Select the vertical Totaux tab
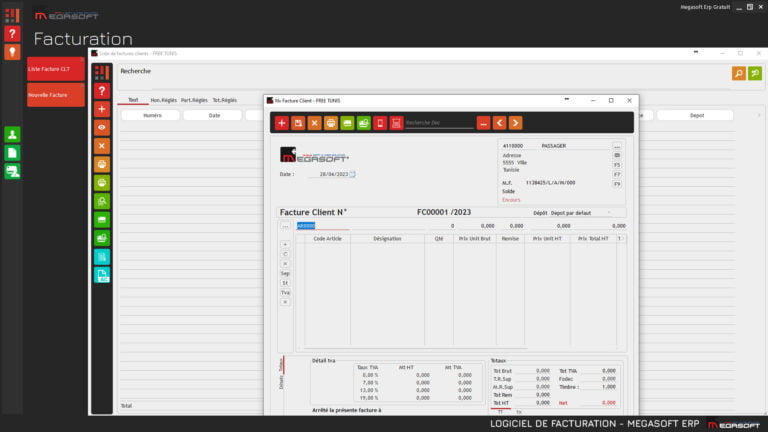Viewport: 768px width, 432px height. [x=281, y=365]
